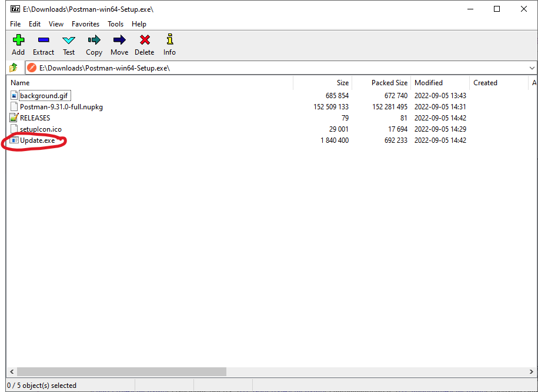This screenshot has width=538, height=392.
Task: Select the background.gif file name
Action: (x=44, y=96)
